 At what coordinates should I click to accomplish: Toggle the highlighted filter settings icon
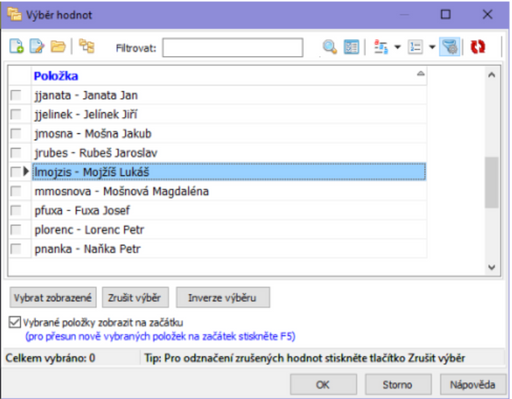coord(450,47)
